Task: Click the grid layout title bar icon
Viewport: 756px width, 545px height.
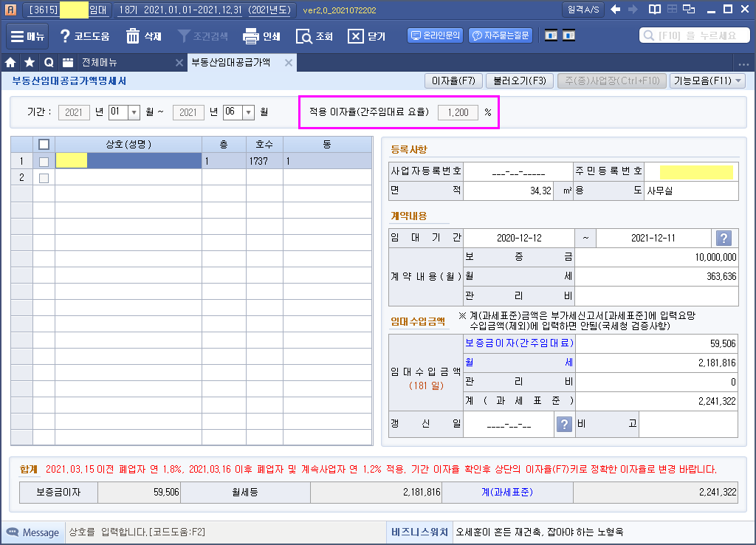Action: 672,9
